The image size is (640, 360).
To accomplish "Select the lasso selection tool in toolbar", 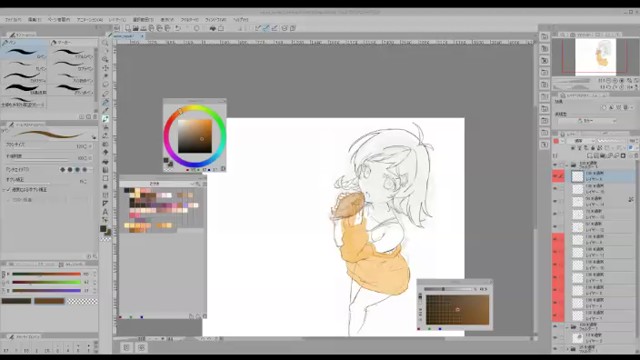I will pyautogui.click(x=105, y=85).
